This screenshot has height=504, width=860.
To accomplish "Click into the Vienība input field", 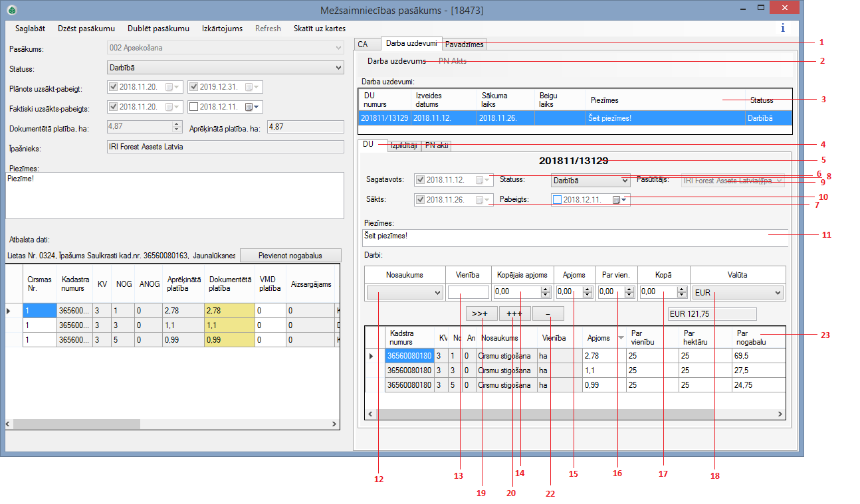I will 469,292.
